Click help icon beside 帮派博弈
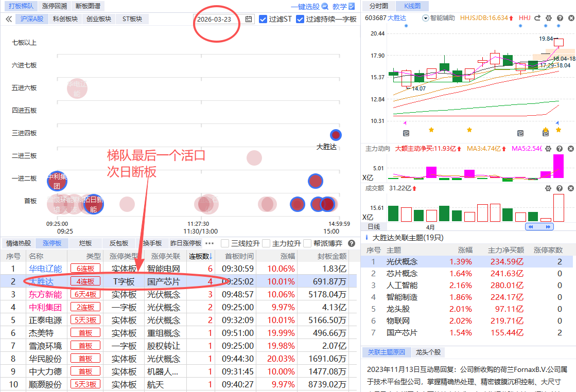 point(352,243)
